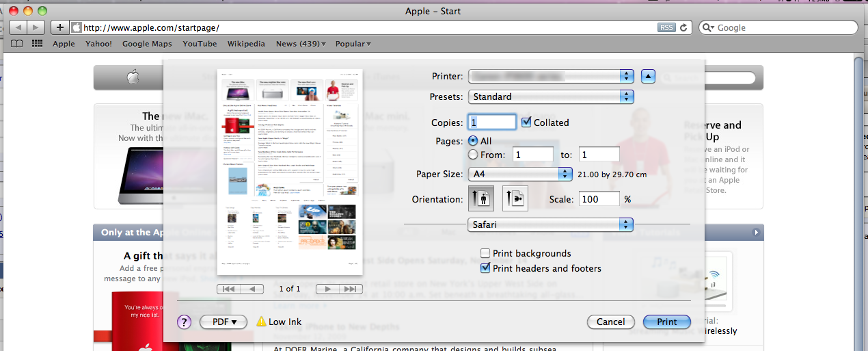Screen dimensions: 868x351
Task: Show Top Sites grid icon
Action: tap(37, 44)
